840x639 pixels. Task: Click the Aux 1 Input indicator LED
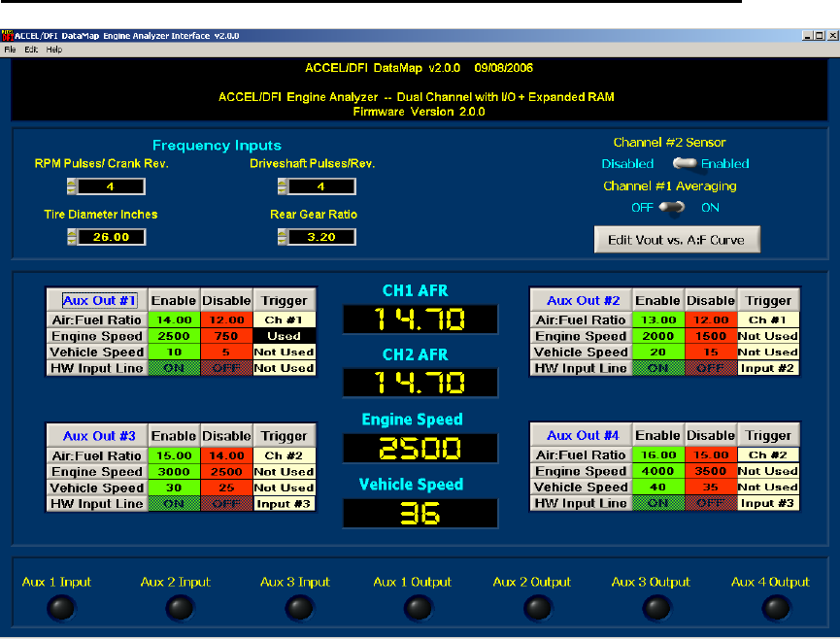coord(61,609)
